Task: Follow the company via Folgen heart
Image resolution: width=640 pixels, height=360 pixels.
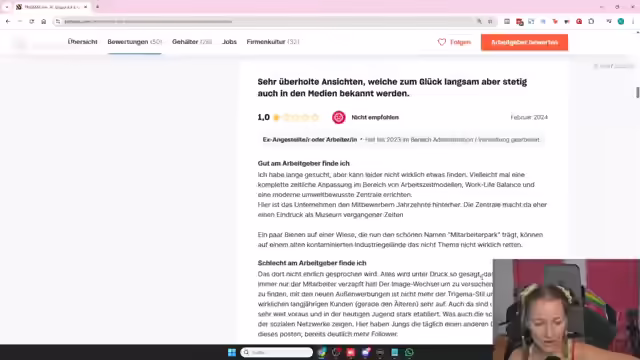Action: tap(454, 42)
